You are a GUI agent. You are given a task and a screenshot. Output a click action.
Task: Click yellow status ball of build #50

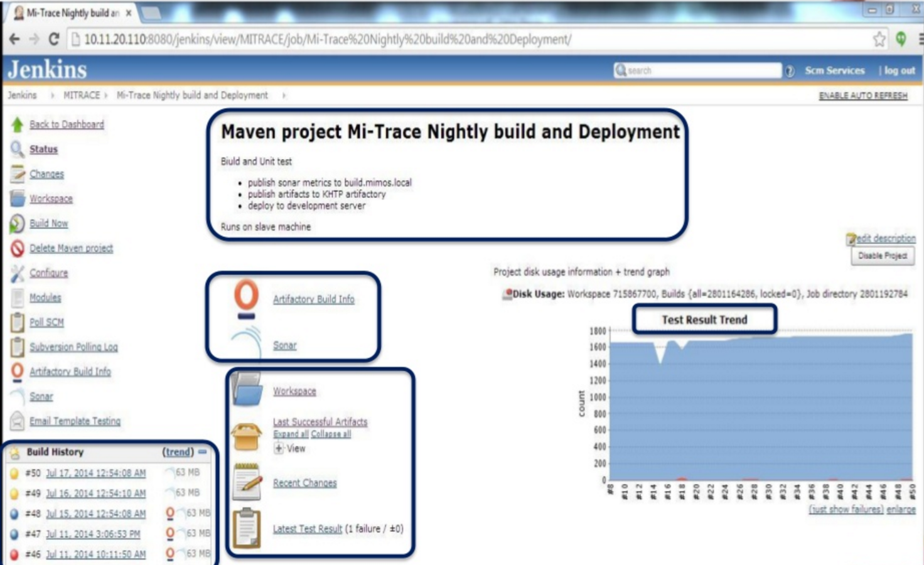[14, 473]
